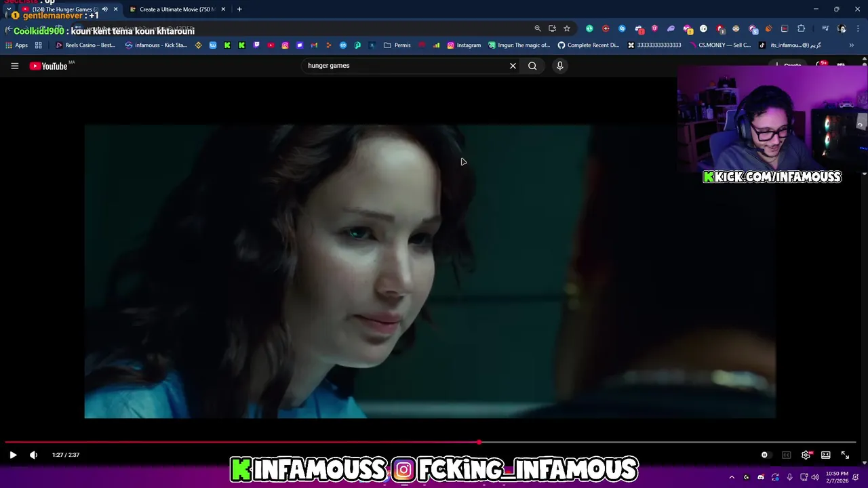Mute the video with the volume icon
This screenshot has height=488, width=868.
[x=33, y=455]
